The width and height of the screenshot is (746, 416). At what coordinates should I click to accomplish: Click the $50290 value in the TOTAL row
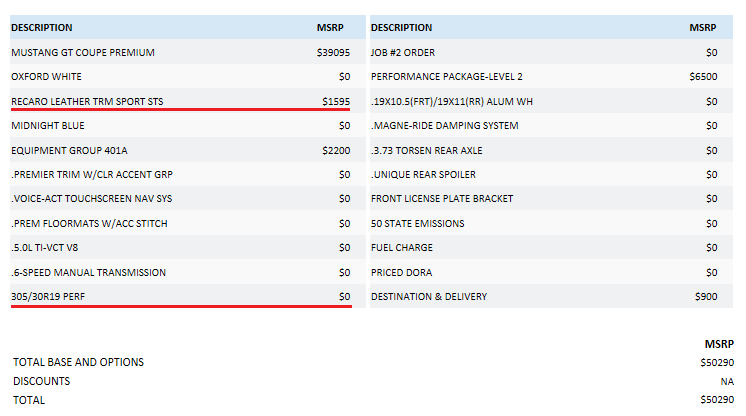717,400
